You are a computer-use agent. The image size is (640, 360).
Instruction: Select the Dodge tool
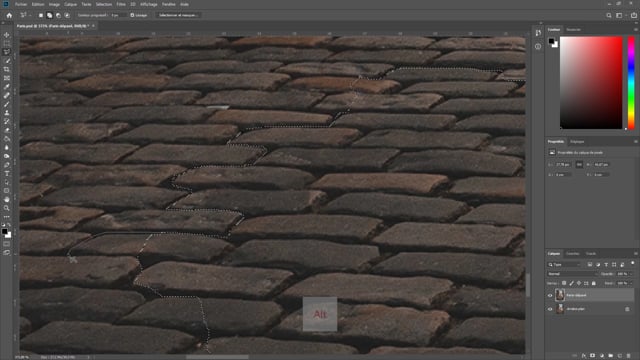coord(7,156)
